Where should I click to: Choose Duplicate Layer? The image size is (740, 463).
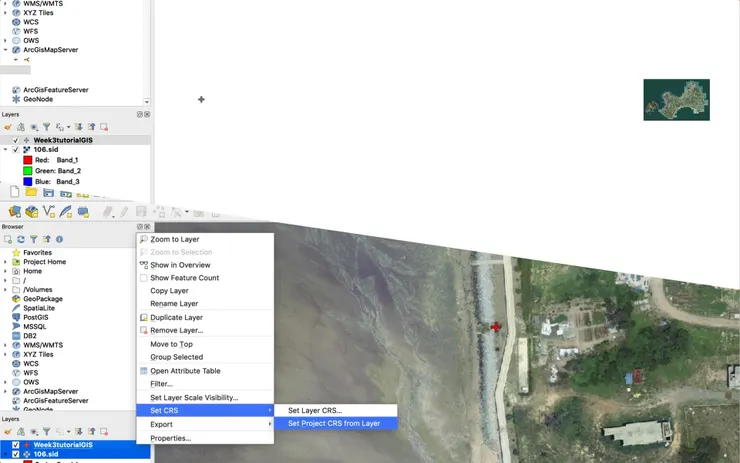[205, 318]
